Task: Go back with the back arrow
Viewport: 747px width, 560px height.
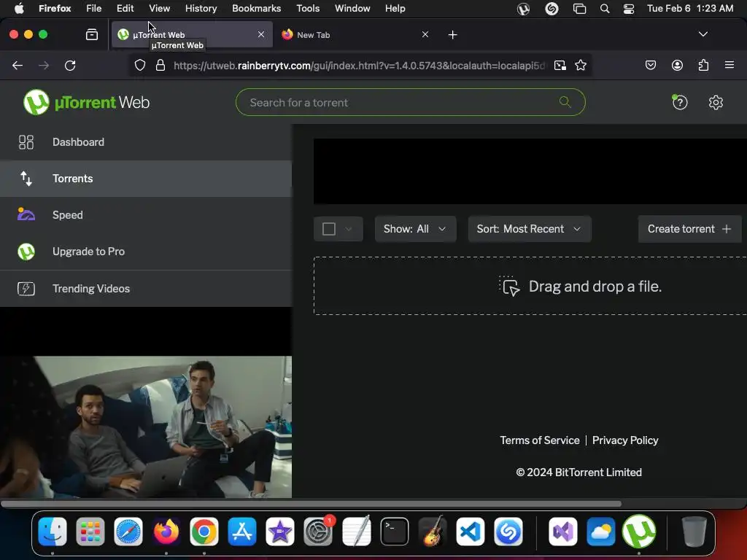Action: [x=18, y=66]
